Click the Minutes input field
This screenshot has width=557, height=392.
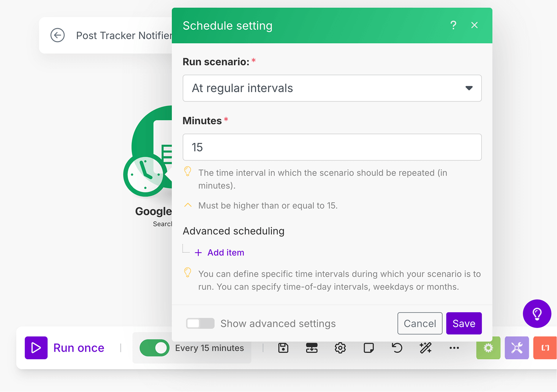[x=332, y=147]
